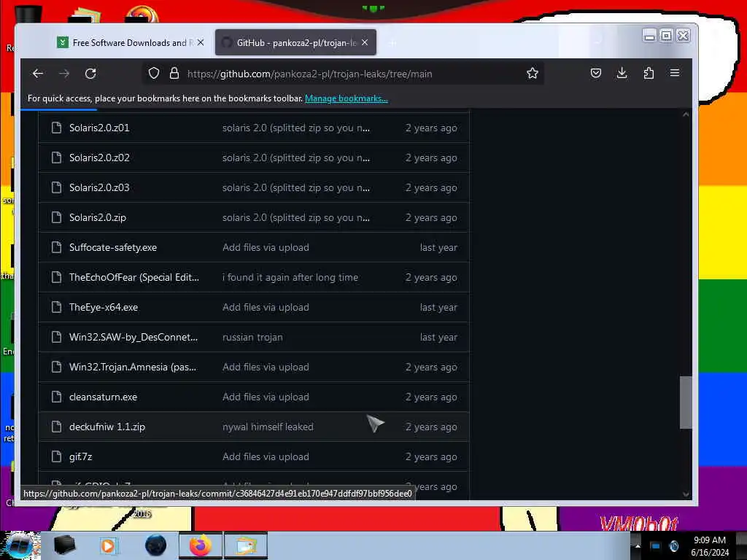Open the 'nywal himself leaked' commit message
Image resolution: width=747 pixels, height=560 pixels.
(x=268, y=427)
